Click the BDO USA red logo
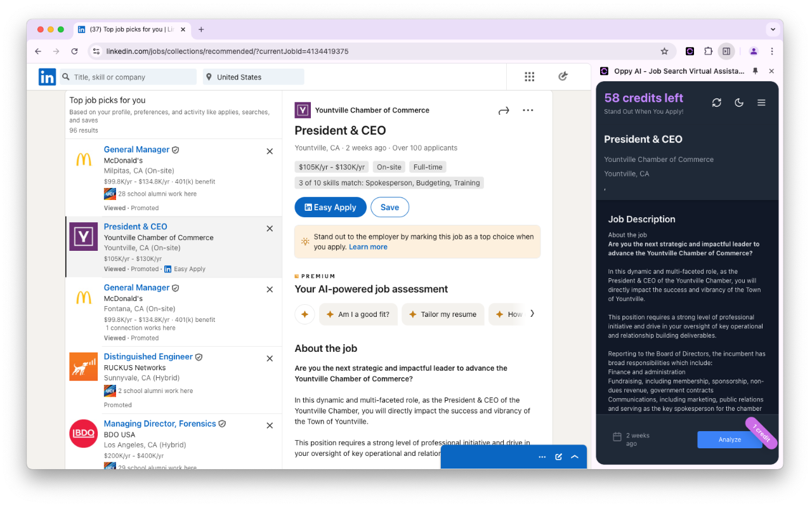Screen dimensions: 812x508 (x=84, y=434)
